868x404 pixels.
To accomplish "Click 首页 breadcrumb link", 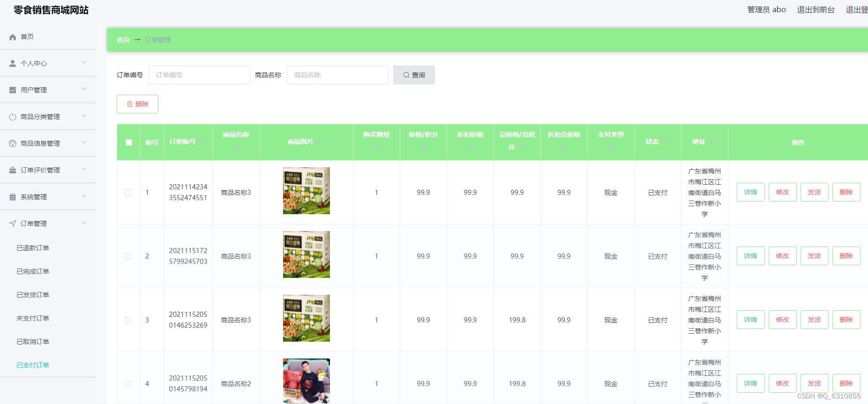I will click(x=123, y=40).
